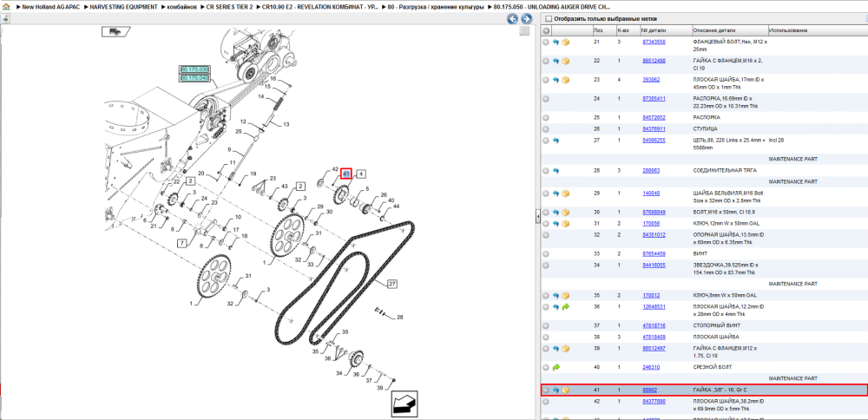Screen dimensions: 868x420
Task: Click box icon for part 140048
Action: click(565, 194)
